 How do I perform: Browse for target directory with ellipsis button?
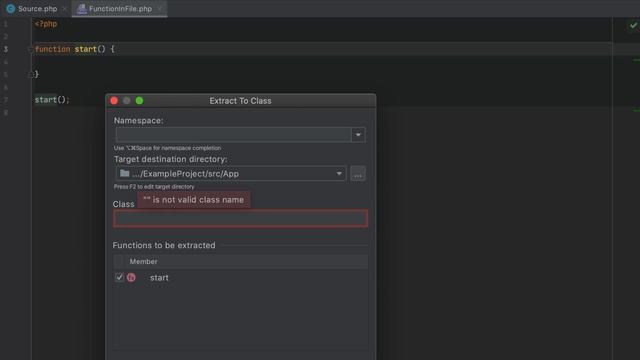[358, 174]
